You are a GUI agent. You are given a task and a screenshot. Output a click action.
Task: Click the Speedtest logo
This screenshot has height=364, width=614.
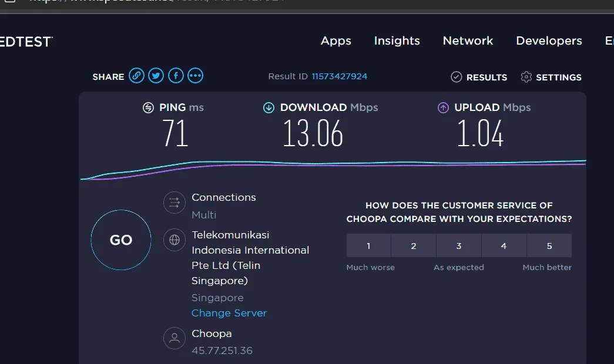pyautogui.click(x=26, y=42)
